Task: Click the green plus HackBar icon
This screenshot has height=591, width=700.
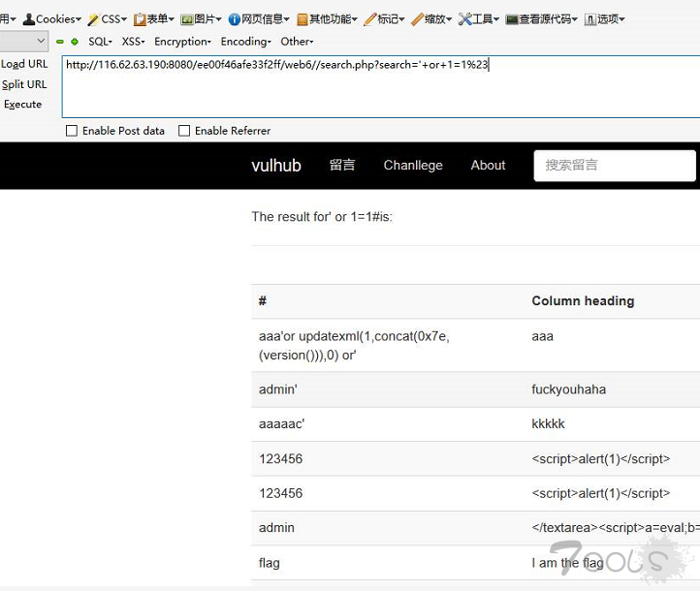Action: coord(75,42)
